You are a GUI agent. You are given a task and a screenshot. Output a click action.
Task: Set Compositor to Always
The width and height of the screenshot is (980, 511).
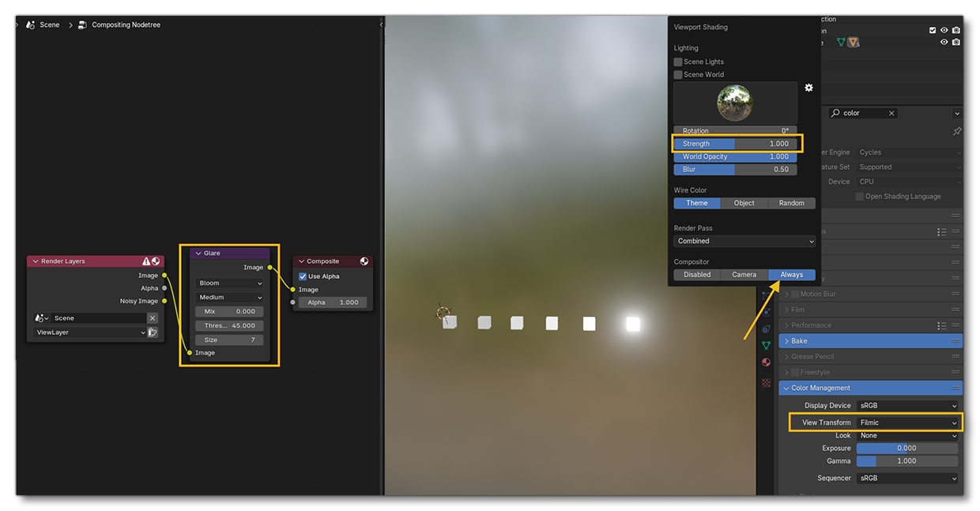click(792, 274)
